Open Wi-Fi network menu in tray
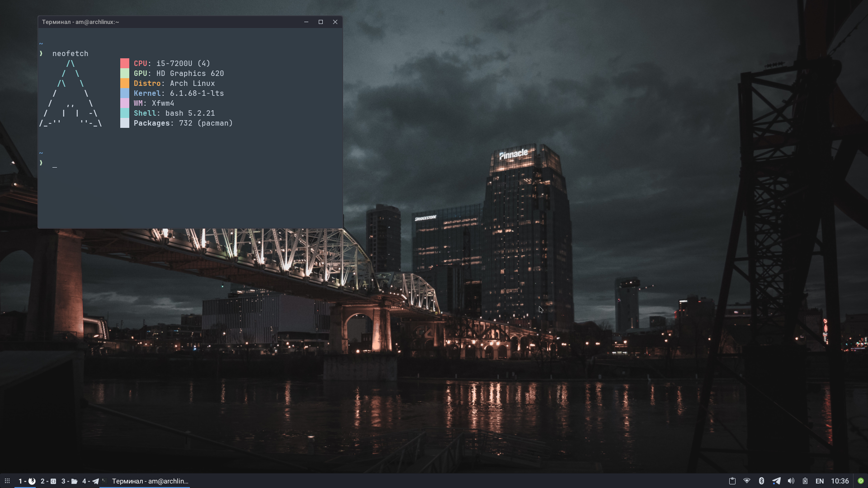The height and width of the screenshot is (488, 868). [x=747, y=481]
